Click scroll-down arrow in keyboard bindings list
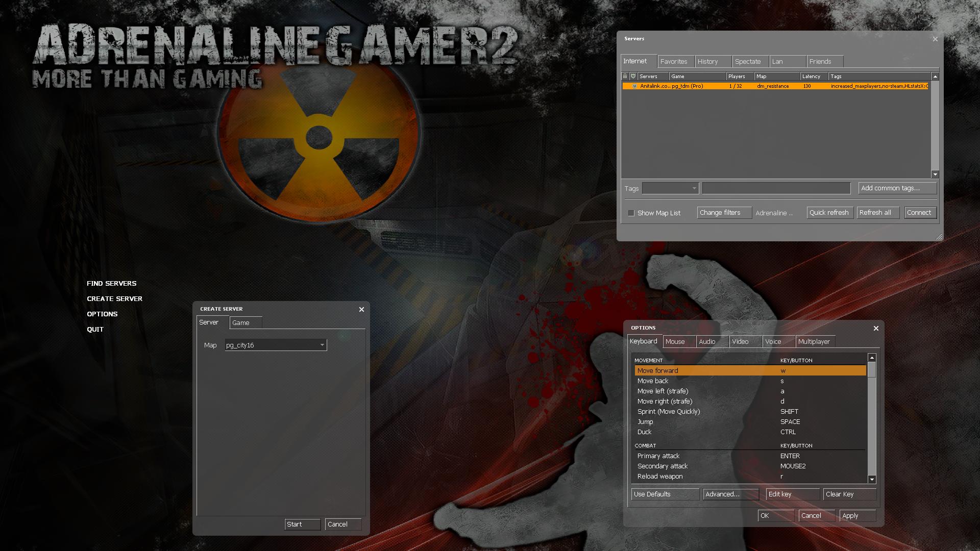 (872, 479)
